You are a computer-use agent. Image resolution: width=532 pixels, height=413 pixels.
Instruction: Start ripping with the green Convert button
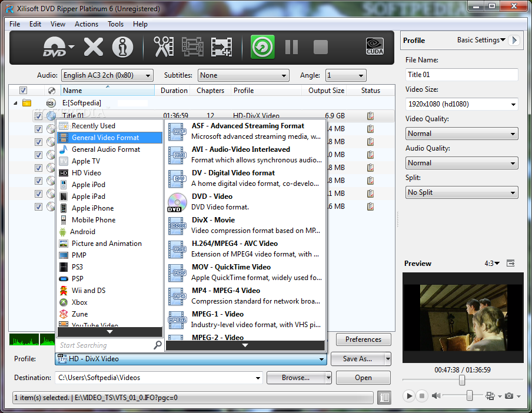[x=262, y=47]
